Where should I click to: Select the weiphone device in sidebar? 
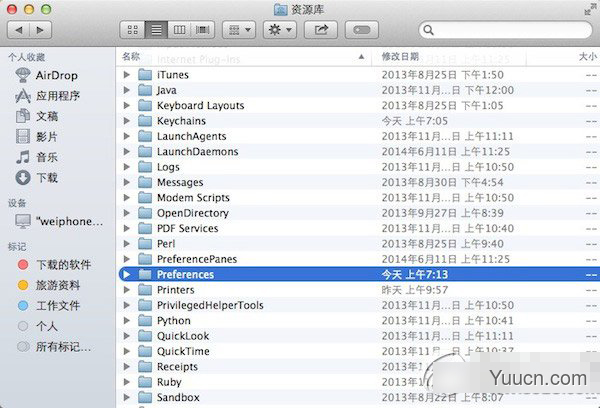pos(59,221)
